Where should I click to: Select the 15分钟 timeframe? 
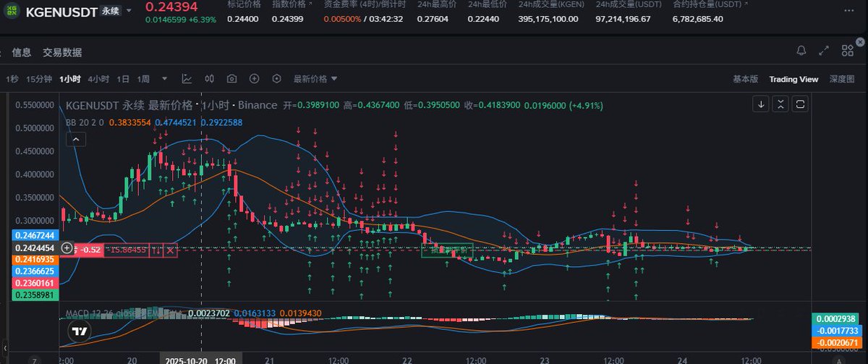pyautogui.click(x=39, y=79)
